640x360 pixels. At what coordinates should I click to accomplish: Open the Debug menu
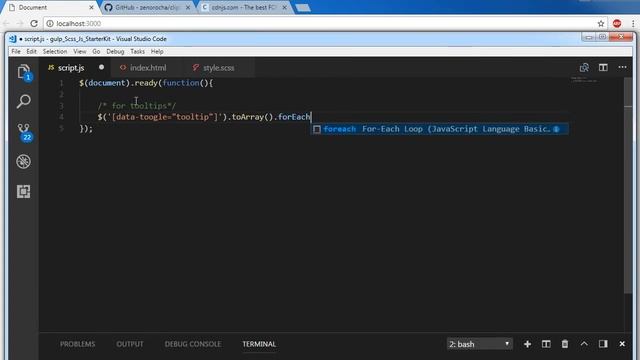pyautogui.click(x=115, y=51)
